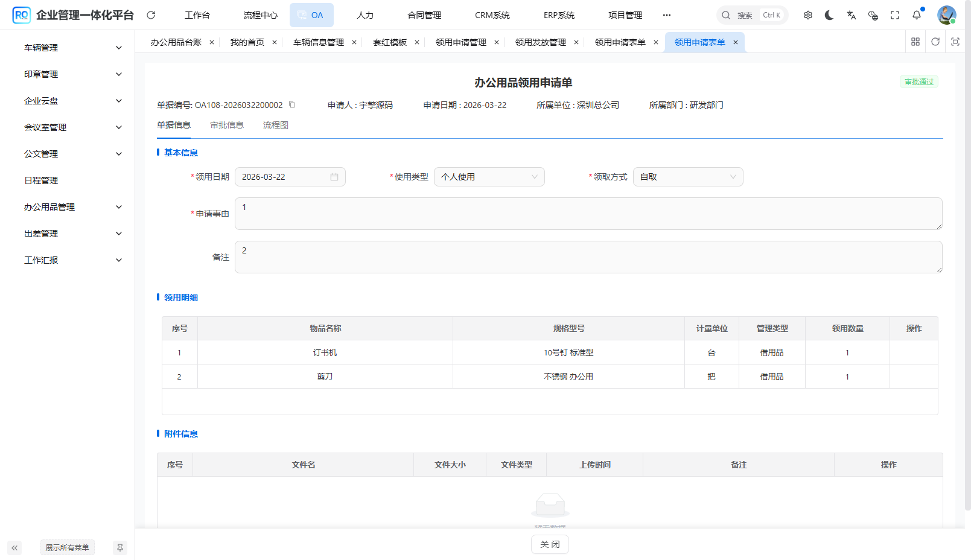Switch to the 审批信息 tab
Screen dimensions: 971x560
tap(227, 125)
